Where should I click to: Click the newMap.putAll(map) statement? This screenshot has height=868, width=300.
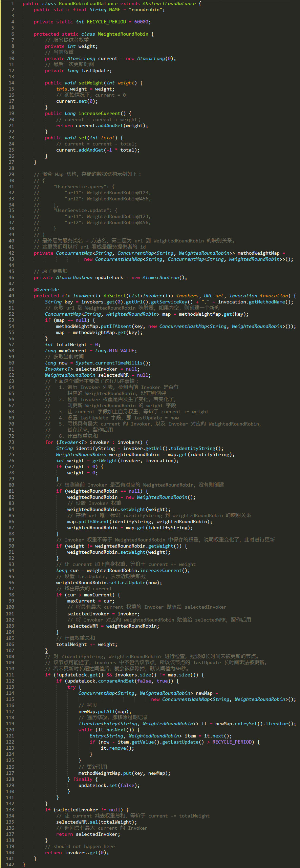click(105, 711)
